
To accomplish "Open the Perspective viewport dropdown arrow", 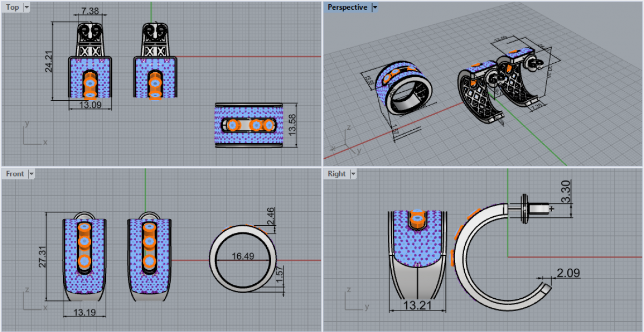I will pyautogui.click(x=375, y=8).
